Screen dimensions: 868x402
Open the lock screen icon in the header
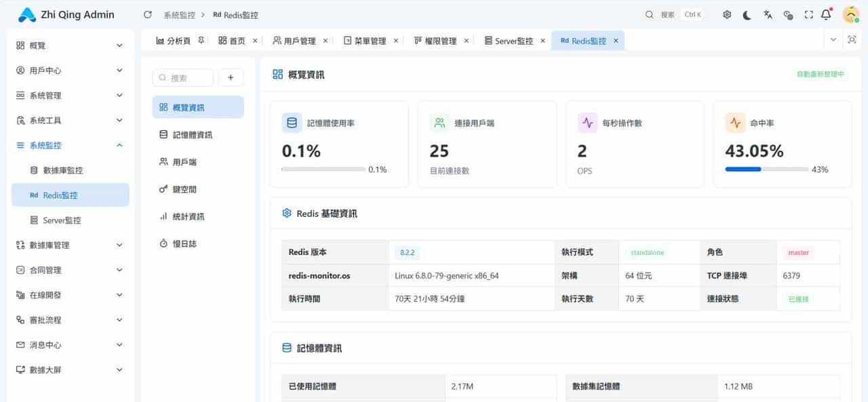coord(787,14)
